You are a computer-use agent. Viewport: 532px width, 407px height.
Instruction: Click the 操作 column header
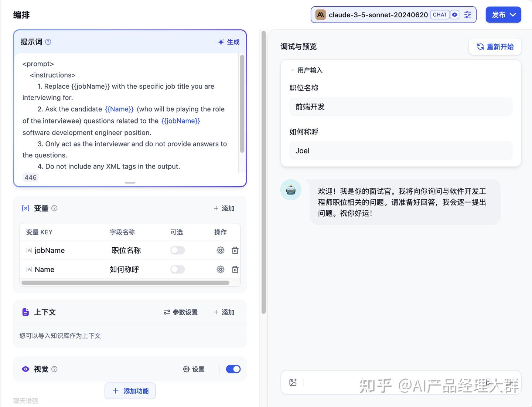[x=221, y=232]
